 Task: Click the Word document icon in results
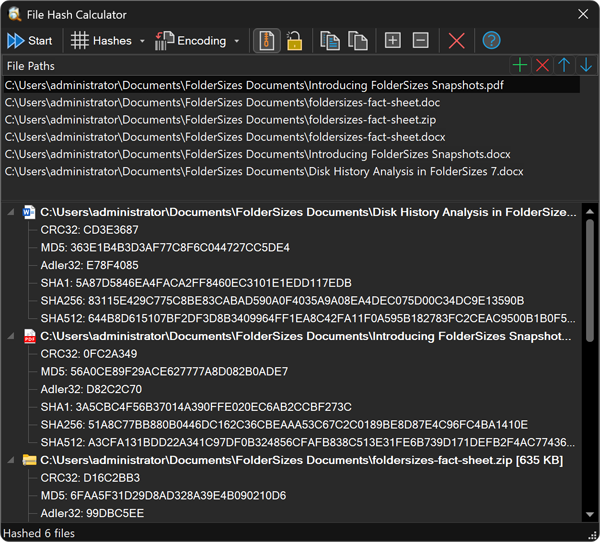tap(29, 212)
